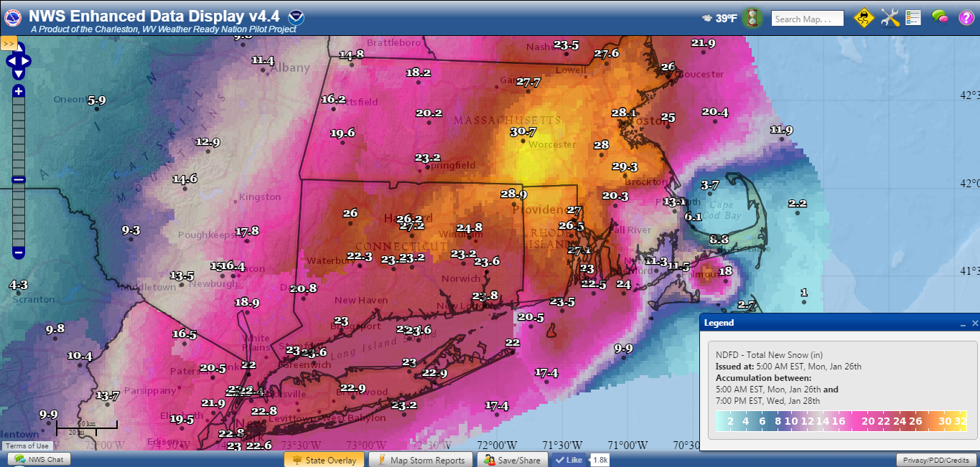Click the 29.3 snowfall label near Brockton
Screen dimensions: 980x467
click(x=625, y=166)
